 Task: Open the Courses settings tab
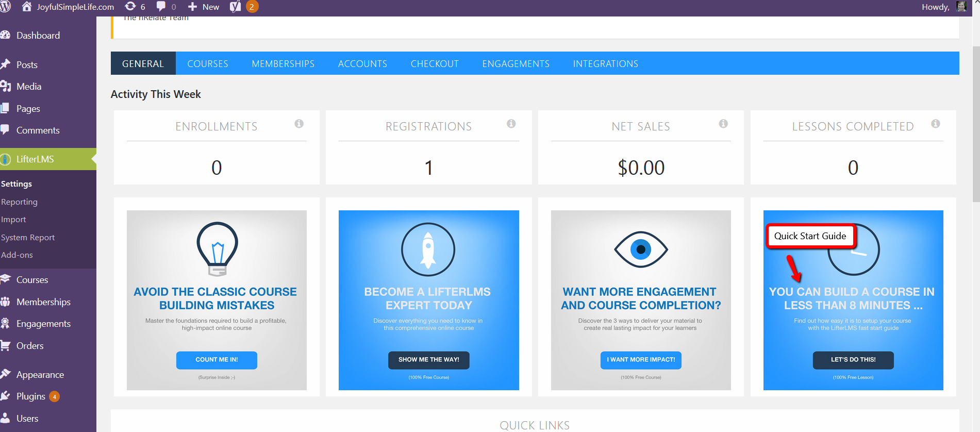coord(208,63)
